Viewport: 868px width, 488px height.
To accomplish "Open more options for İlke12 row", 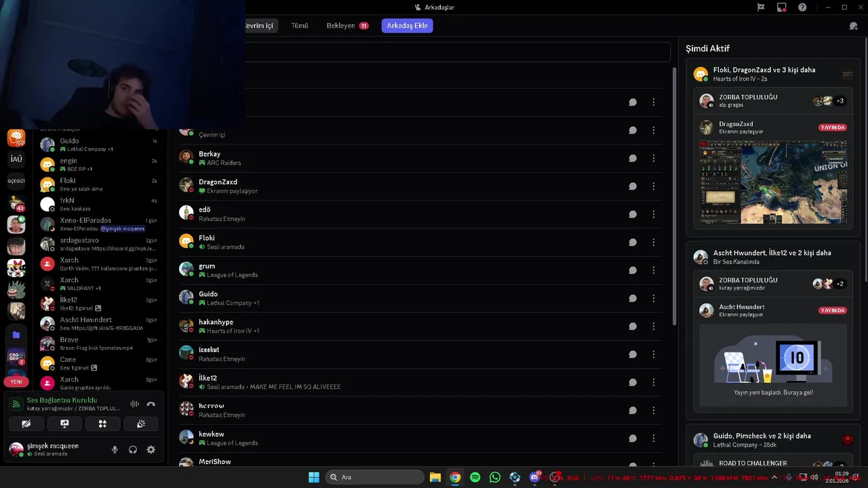I will click(x=654, y=382).
